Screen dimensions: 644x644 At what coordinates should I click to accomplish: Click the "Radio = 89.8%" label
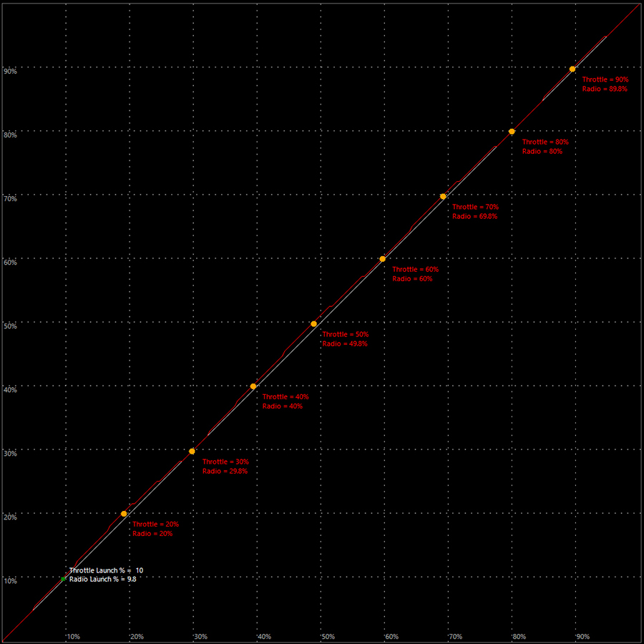tap(605, 89)
